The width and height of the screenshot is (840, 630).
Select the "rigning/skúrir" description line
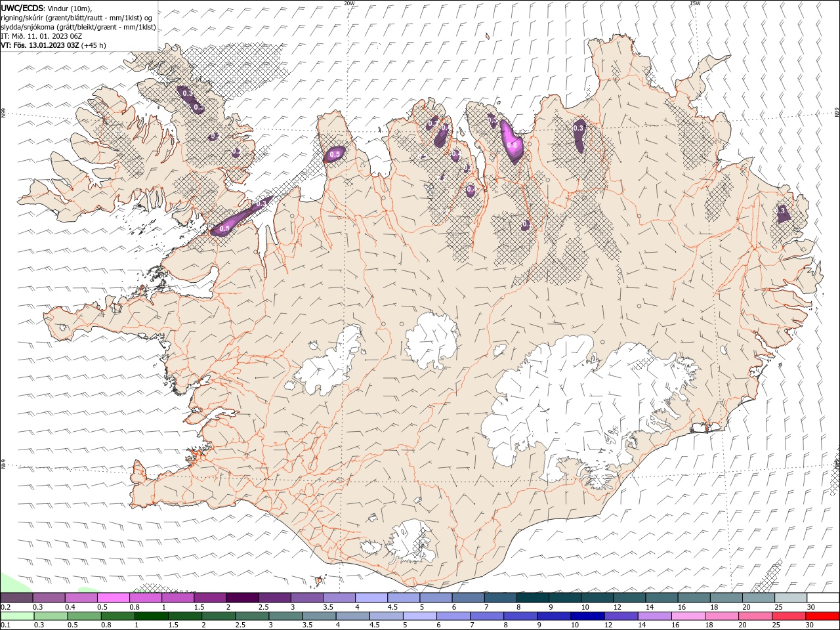[x=77, y=17]
